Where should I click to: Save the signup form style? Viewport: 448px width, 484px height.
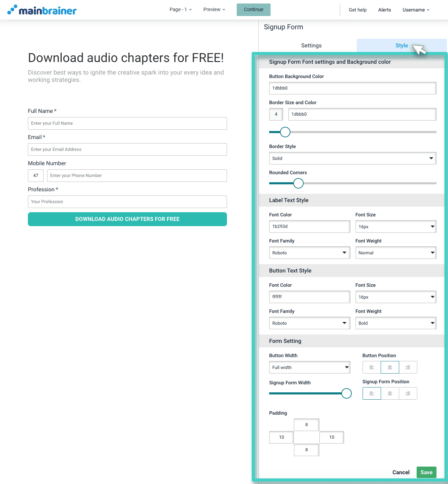point(426,472)
